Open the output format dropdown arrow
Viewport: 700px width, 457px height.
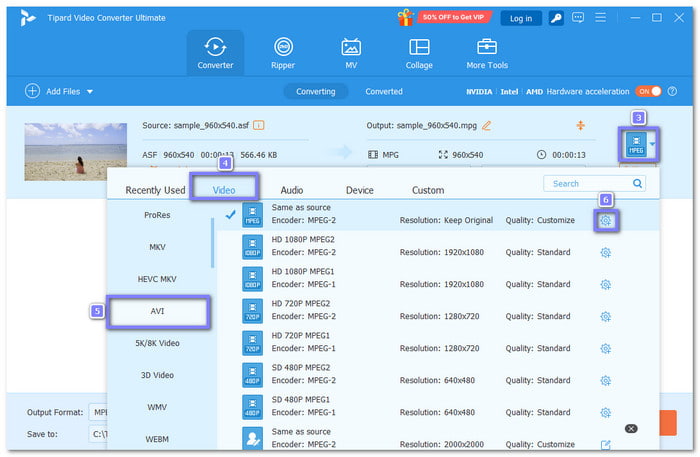pos(654,145)
